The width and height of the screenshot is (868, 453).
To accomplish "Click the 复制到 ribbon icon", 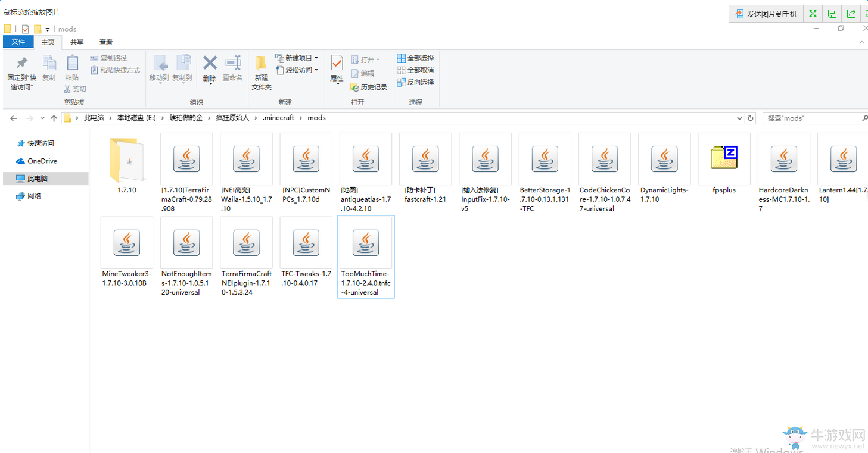I will tap(183, 63).
